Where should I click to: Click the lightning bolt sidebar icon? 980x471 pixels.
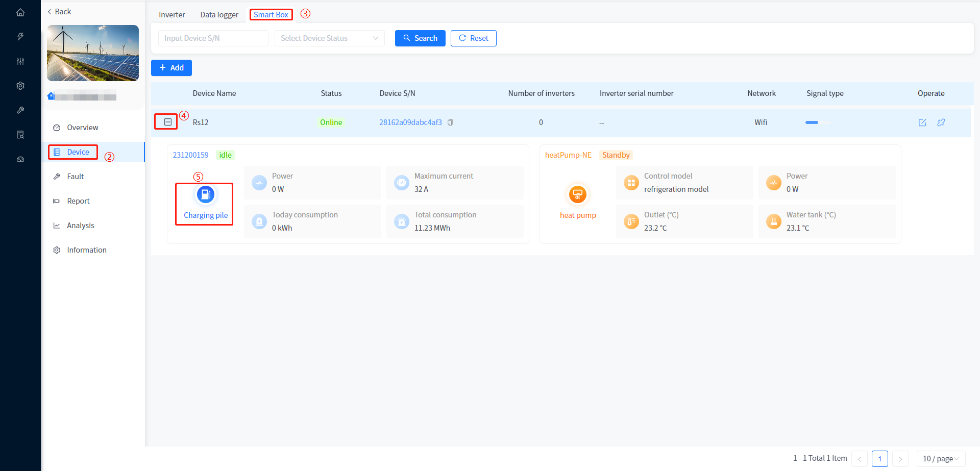click(20, 37)
